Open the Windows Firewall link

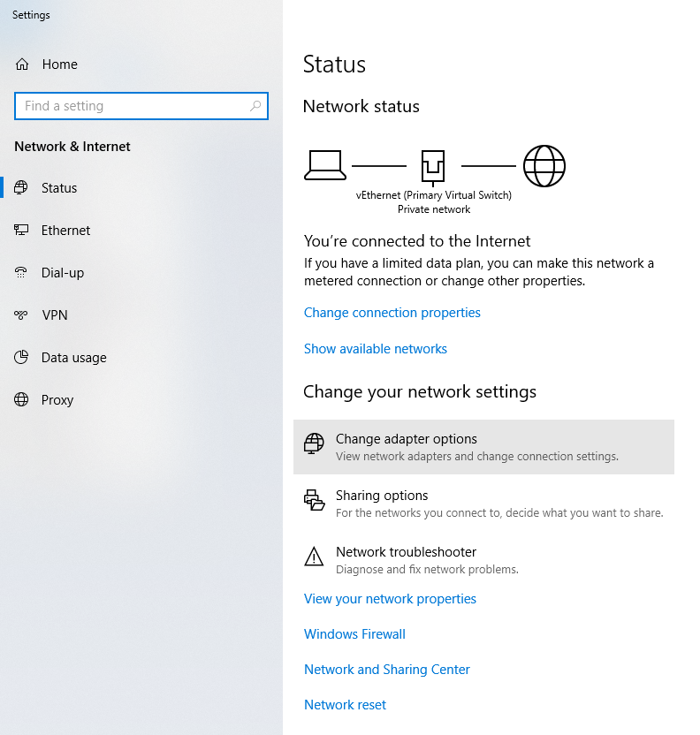pos(354,634)
